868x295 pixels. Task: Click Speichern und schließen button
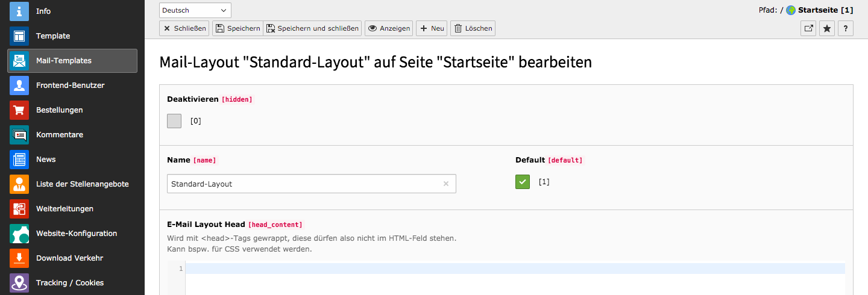pos(312,28)
